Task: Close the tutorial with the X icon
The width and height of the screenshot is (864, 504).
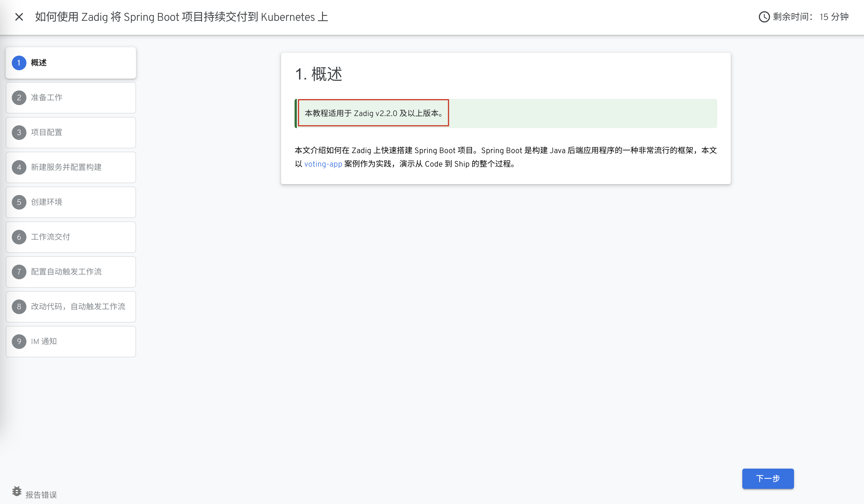Action: pos(19,17)
